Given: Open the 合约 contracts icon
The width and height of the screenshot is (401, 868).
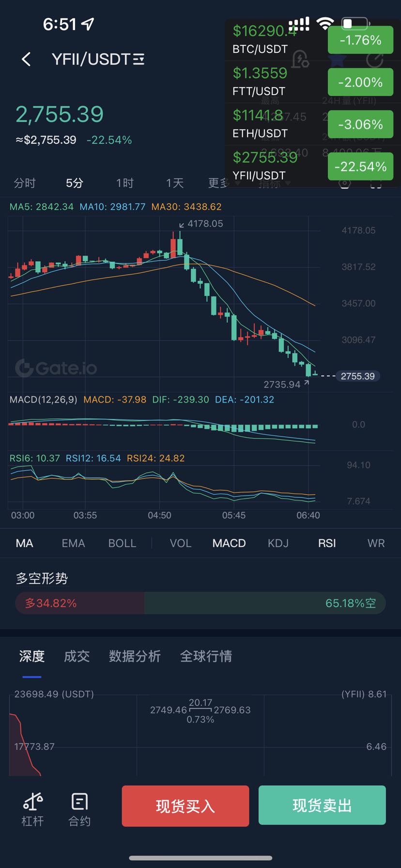Looking at the screenshot, I should (79, 809).
